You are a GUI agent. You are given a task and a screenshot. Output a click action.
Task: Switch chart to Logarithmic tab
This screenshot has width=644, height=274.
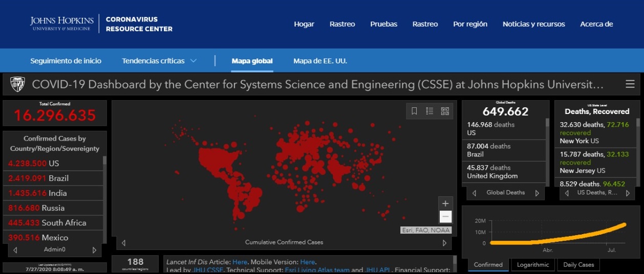533,265
